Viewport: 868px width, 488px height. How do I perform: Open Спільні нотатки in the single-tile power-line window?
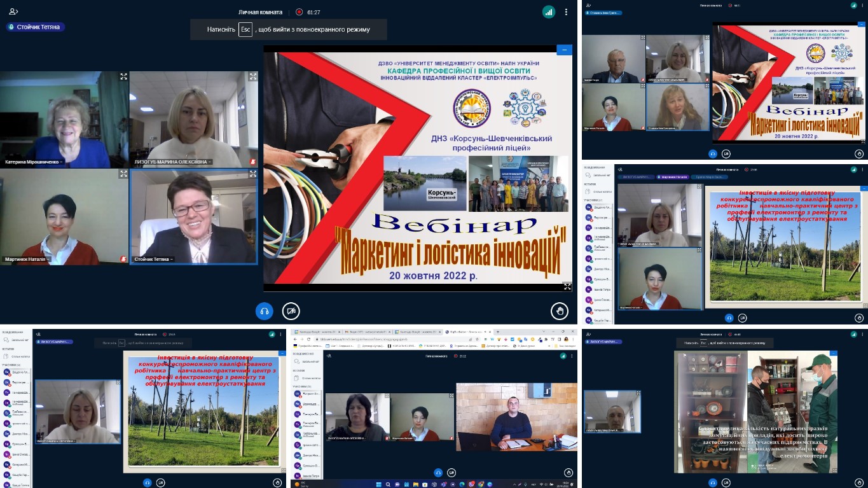tap(18, 356)
